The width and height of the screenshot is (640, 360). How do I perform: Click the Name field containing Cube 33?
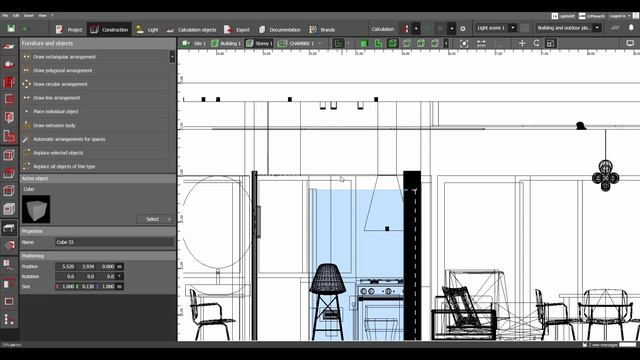click(x=114, y=242)
